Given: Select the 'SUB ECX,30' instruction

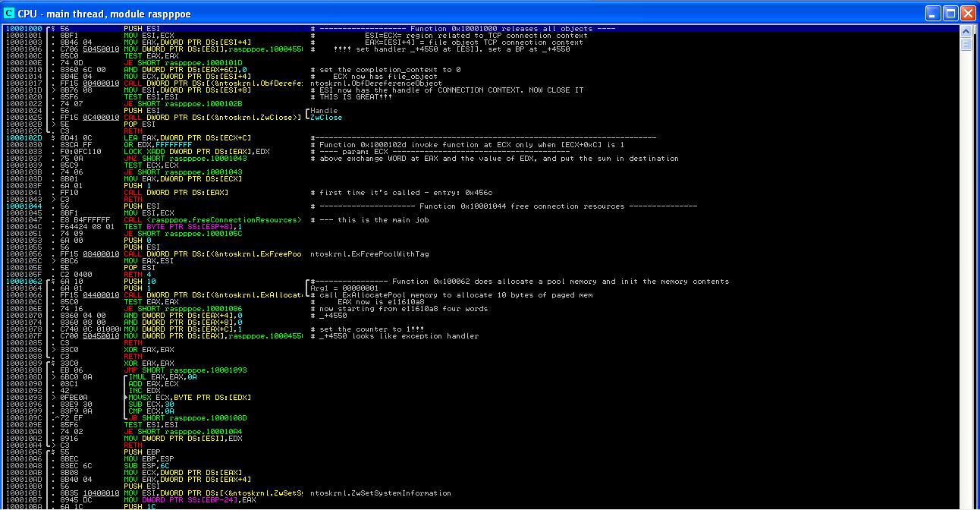Looking at the screenshot, I should [x=151, y=405].
